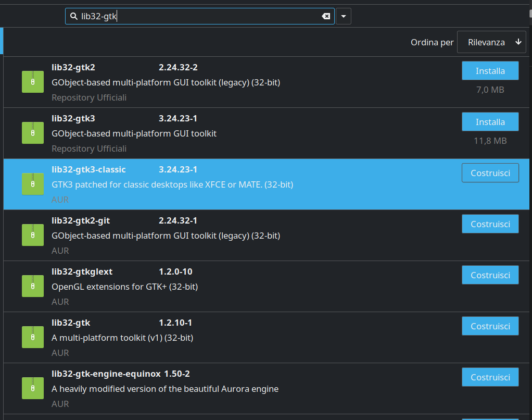Click the lib32-gtk-engine-equinox package icon
Screen dimensions: 532x420
coord(32,388)
